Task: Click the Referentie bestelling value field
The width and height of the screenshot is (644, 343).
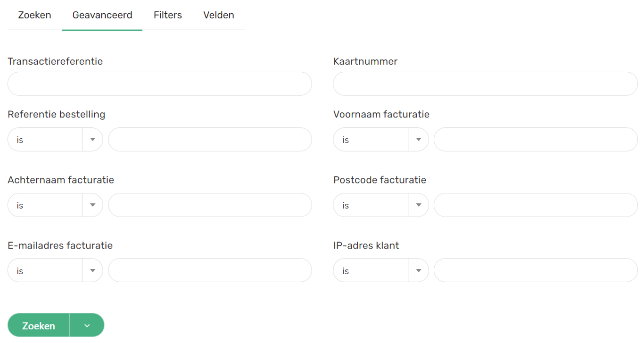Action: [x=210, y=140]
